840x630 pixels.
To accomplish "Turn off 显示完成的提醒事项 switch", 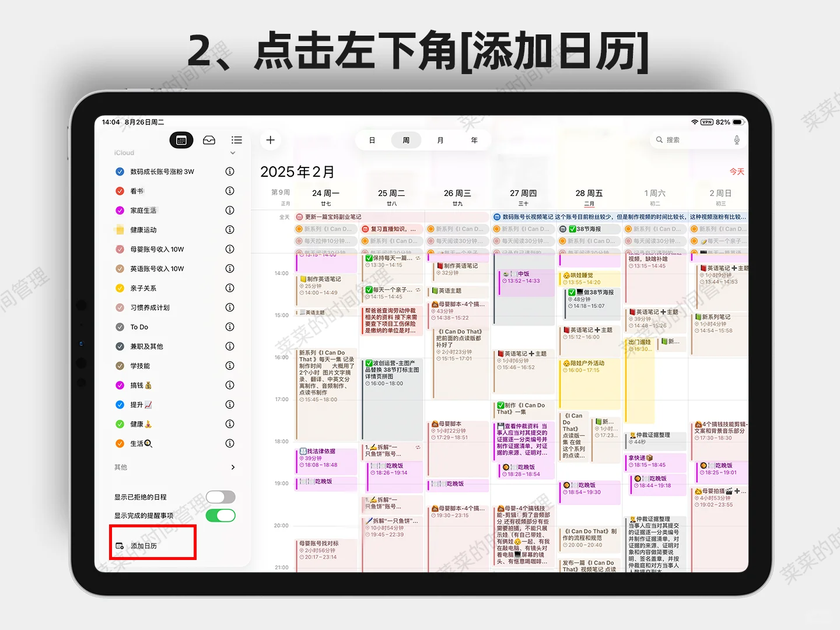I will (x=220, y=516).
